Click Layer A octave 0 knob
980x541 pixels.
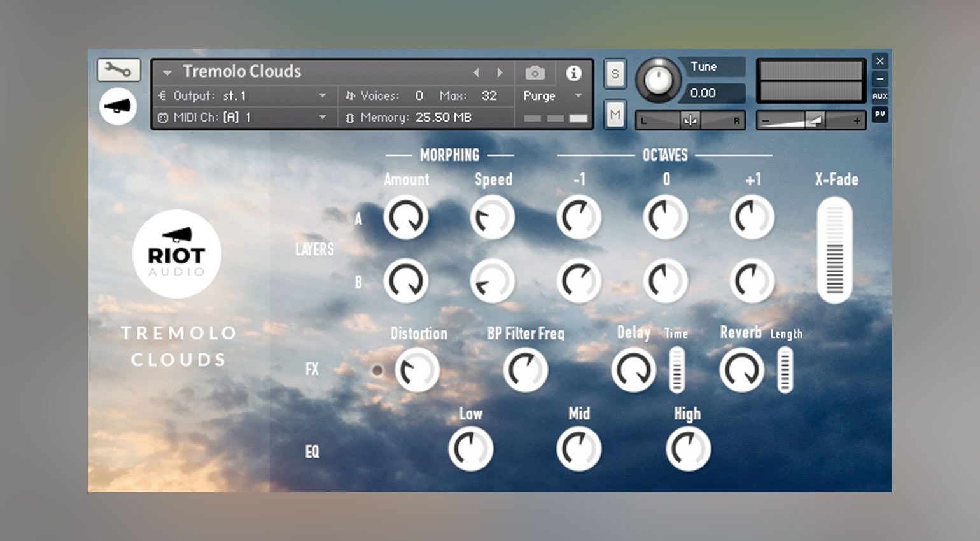[x=666, y=217]
